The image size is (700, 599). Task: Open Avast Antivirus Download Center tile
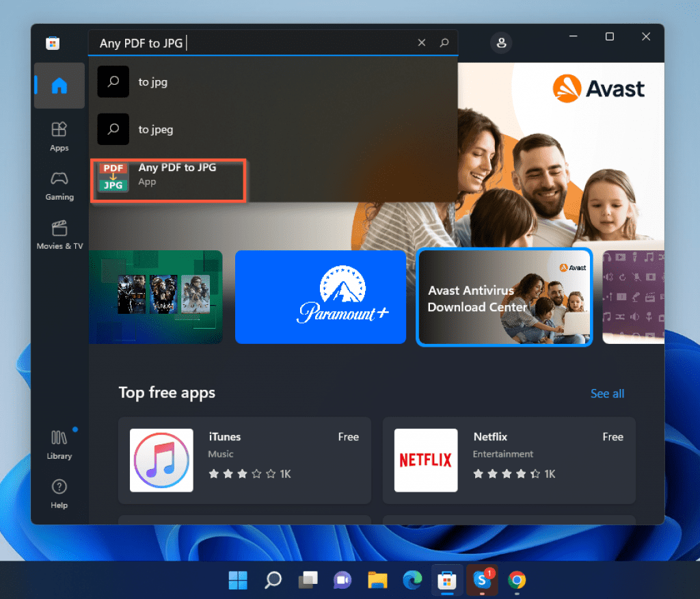tap(504, 297)
